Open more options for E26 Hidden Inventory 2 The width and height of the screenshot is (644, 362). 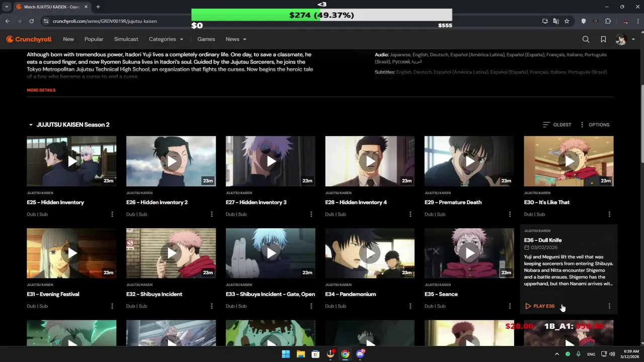coord(211,214)
